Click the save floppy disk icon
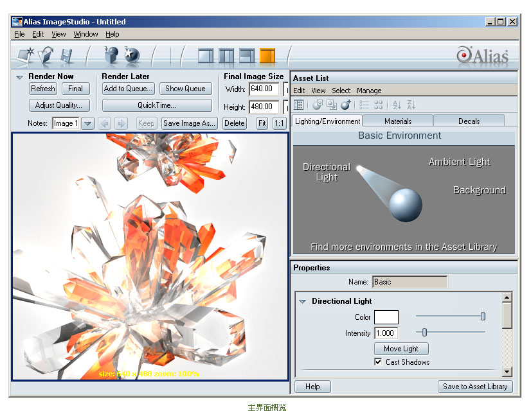531x420 pixels. pos(66,56)
